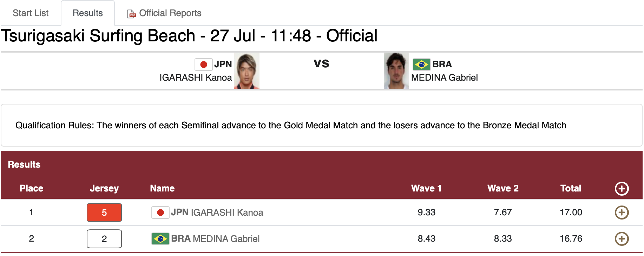This screenshot has height=256, width=644.
Task: Select the Results tab
Action: click(x=87, y=13)
